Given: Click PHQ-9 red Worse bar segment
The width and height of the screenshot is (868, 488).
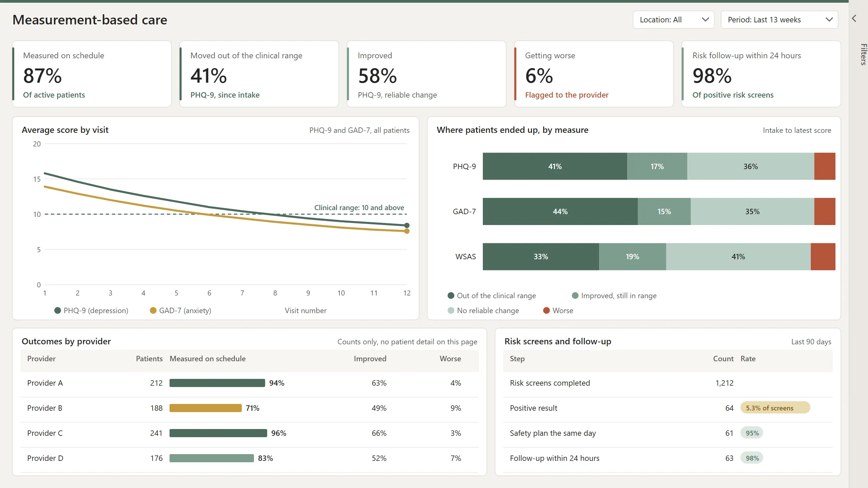Looking at the screenshot, I should click(x=825, y=166).
